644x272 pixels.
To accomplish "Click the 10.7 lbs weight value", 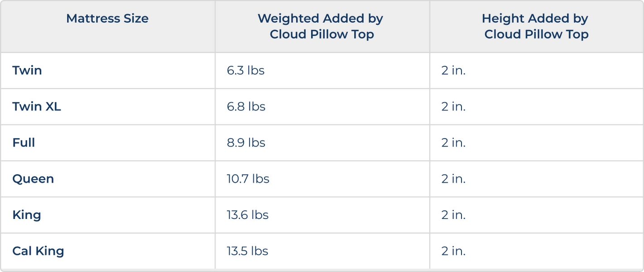I will (248, 179).
